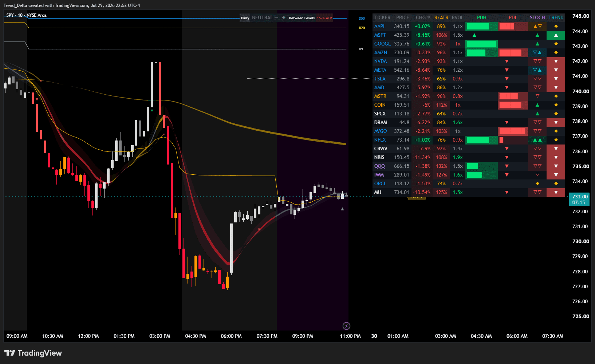Click the Daily label at chart top

(245, 18)
